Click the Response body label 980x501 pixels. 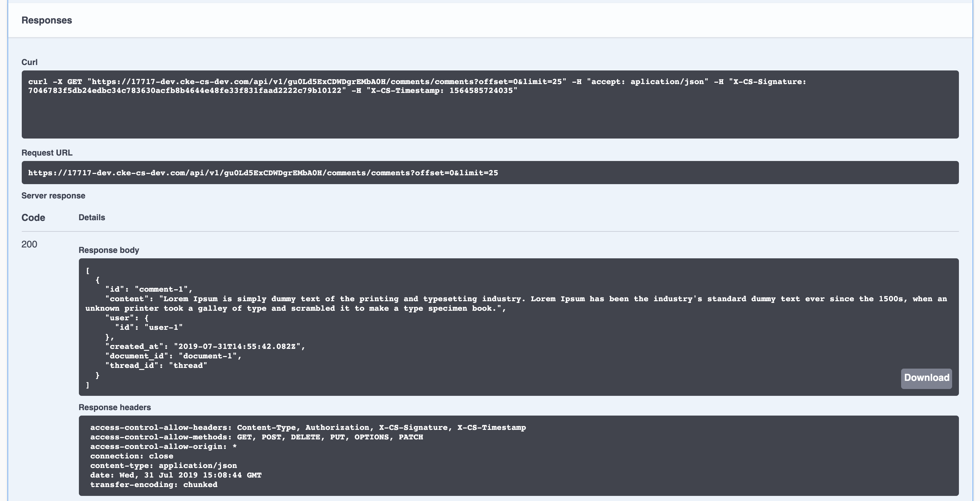coord(109,250)
